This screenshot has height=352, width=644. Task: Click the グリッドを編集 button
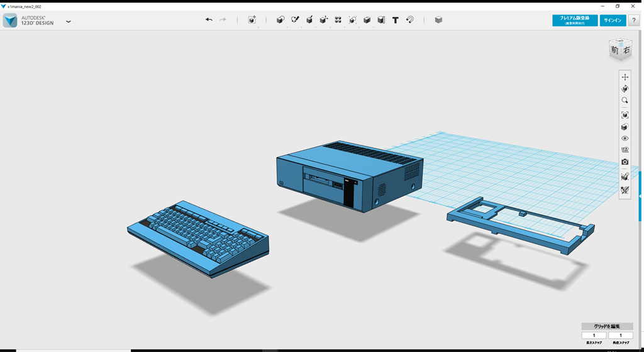pyautogui.click(x=607, y=326)
